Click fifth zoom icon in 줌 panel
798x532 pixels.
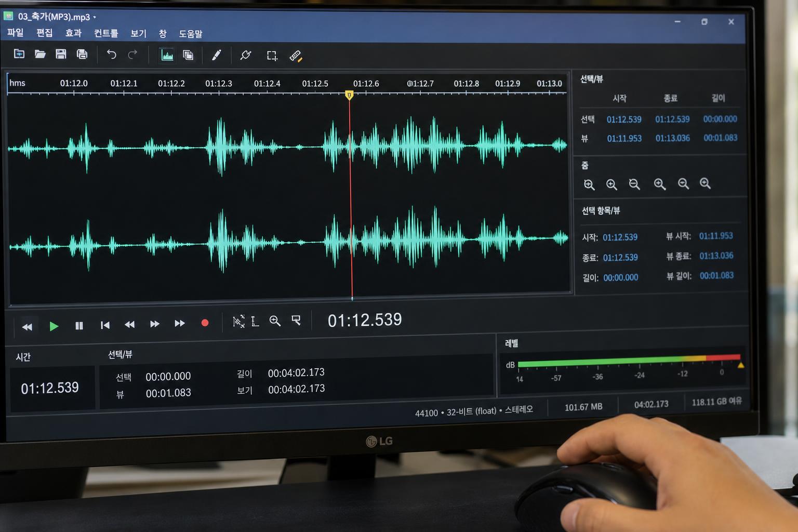(683, 183)
